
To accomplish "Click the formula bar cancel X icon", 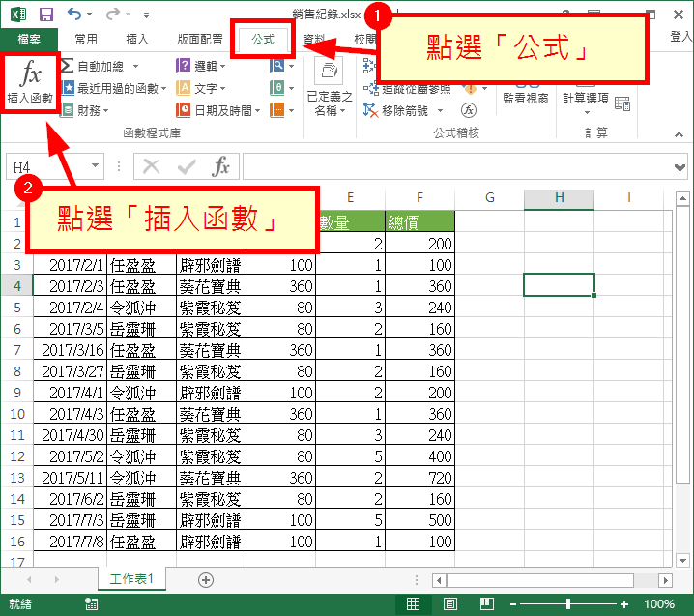I will [151, 167].
